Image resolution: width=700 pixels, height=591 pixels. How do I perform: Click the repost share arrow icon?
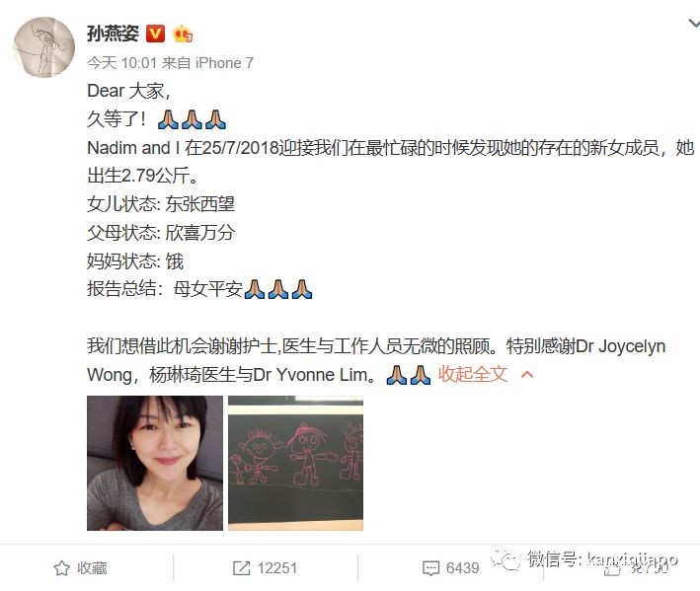(x=242, y=567)
